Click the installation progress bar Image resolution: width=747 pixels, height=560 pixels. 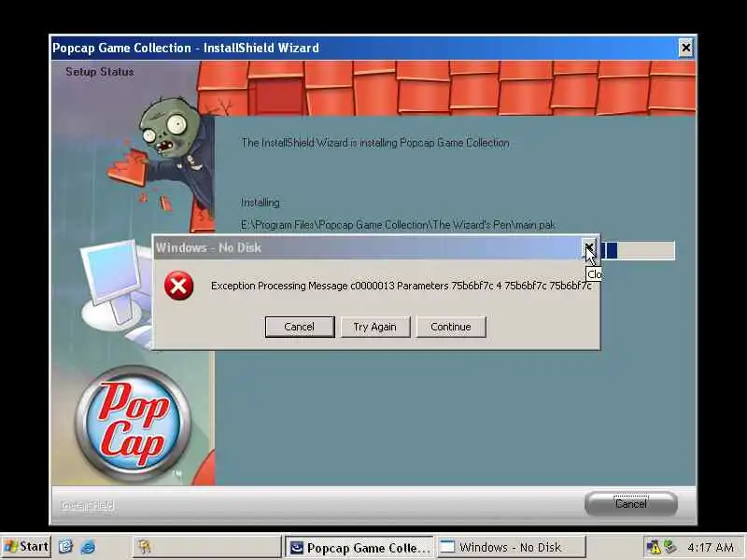click(638, 250)
